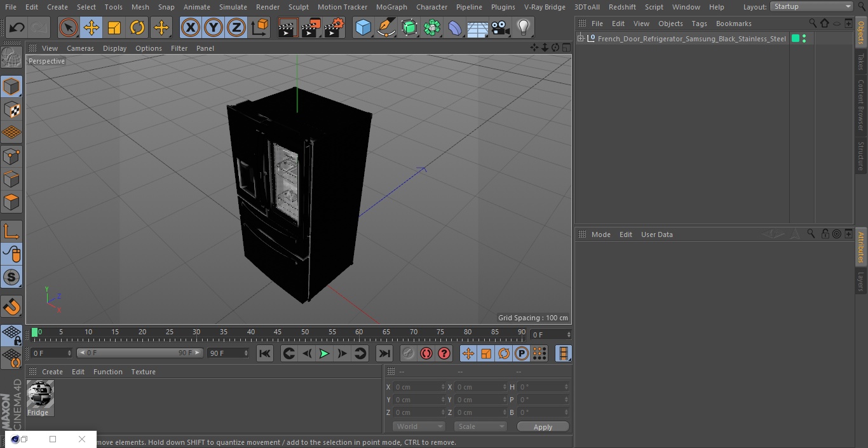Select the Rotate tool
The height and width of the screenshot is (448, 868).
pos(137,27)
